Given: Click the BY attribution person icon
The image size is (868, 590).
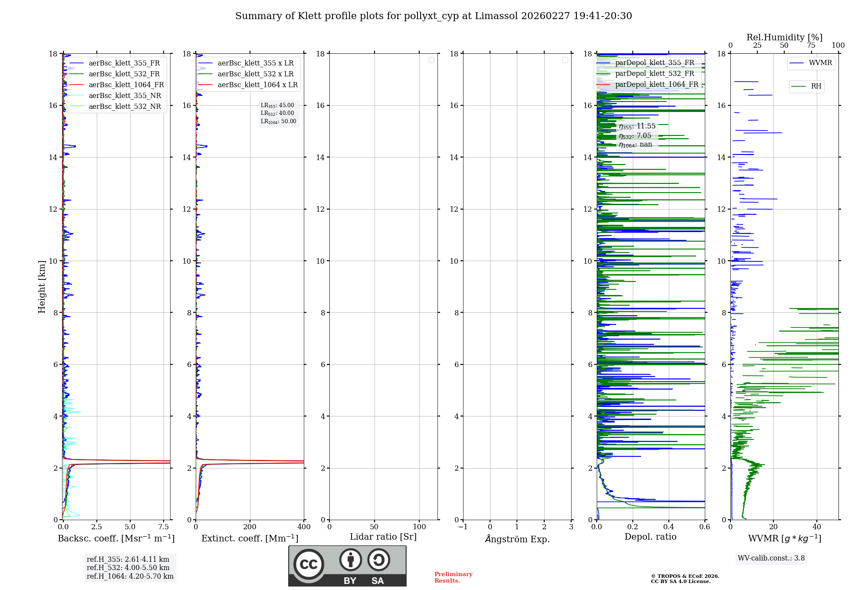Looking at the screenshot, I should [x=350, y=560].
